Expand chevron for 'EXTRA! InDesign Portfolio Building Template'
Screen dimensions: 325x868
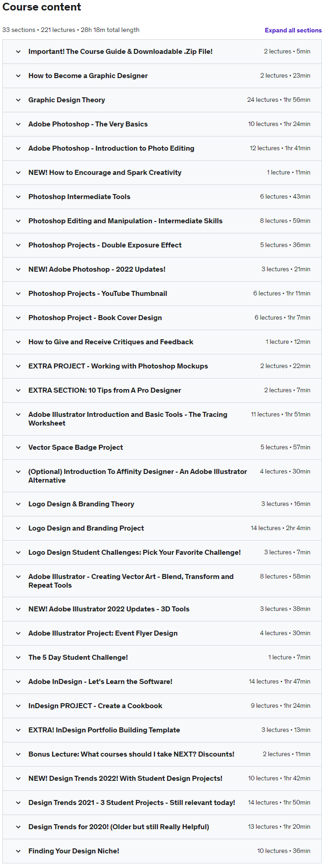click(18, 730)
